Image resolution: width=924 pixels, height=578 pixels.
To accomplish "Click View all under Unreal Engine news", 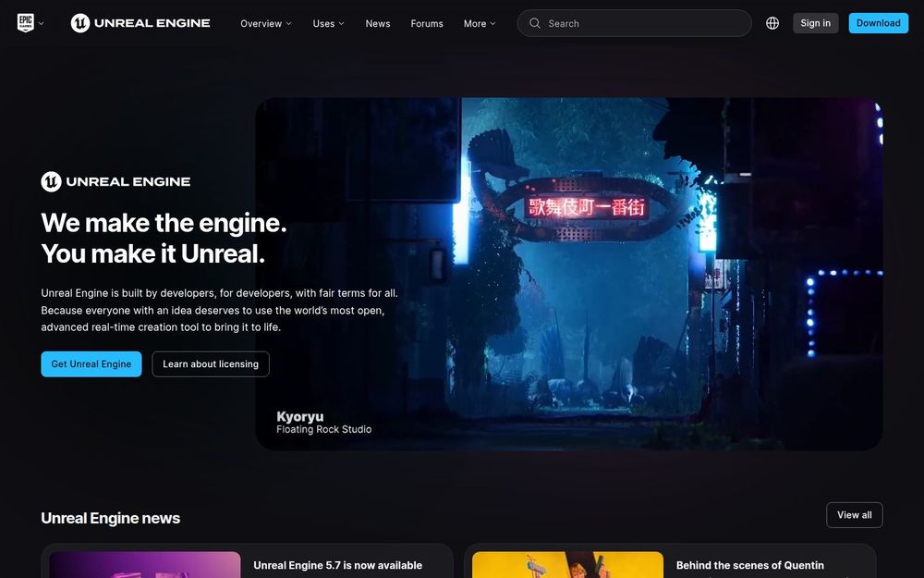I will coord(854,514).
